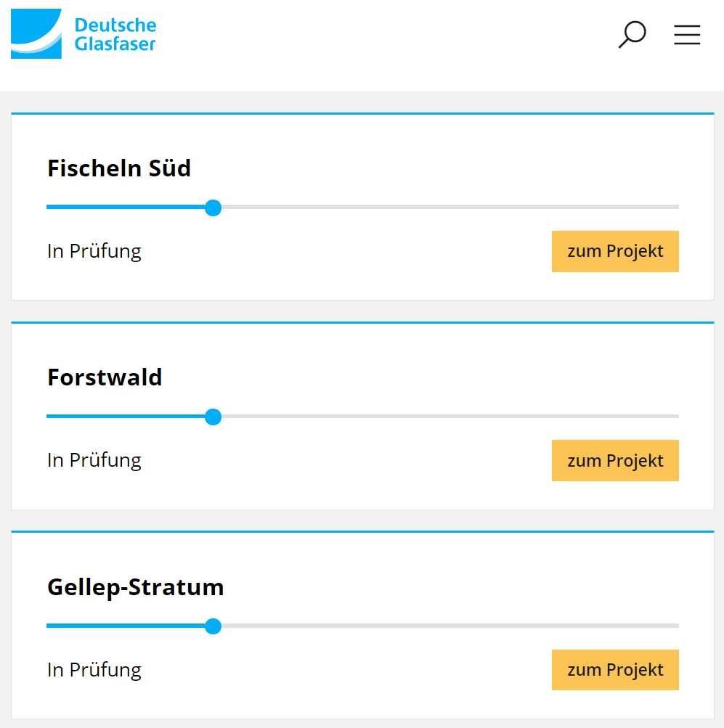The width and height of the screenshot is (724, 728).
Task: Select the Fischeln Süd progress handle
Action: [x=213, y=208]
